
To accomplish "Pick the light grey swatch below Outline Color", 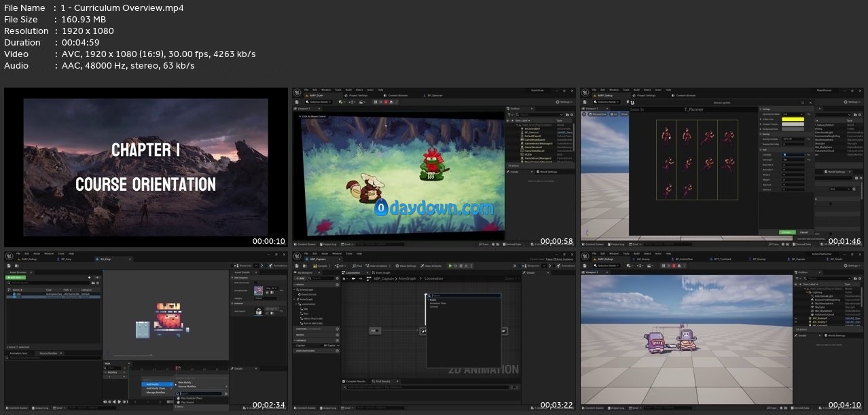I will point(793,124).
